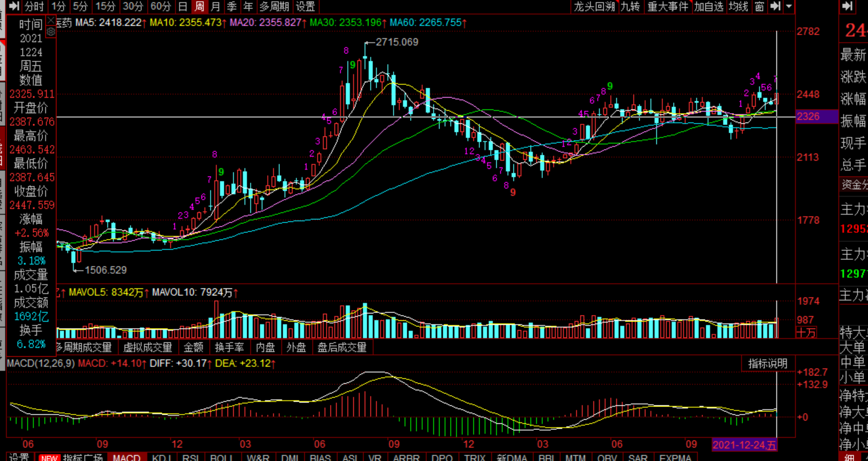Select 多周期成交量 volume tab
The width and height of the screenshot is (868, 461).
click(84, 347)
